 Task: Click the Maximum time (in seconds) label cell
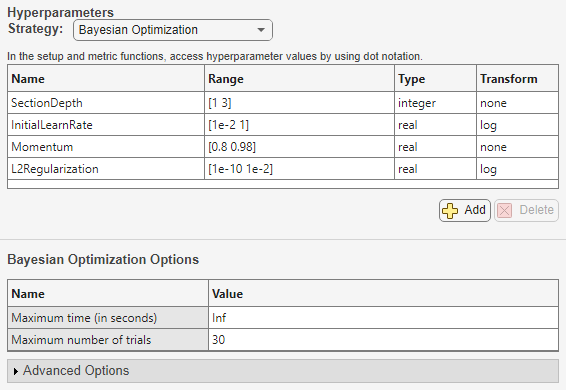(x=108, y=318)
